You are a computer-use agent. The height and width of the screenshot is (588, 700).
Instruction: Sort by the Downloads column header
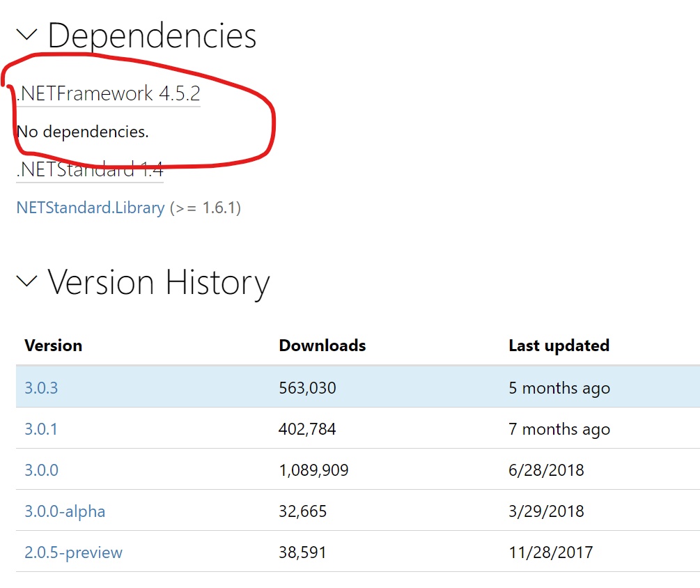[x=321, y=345]
